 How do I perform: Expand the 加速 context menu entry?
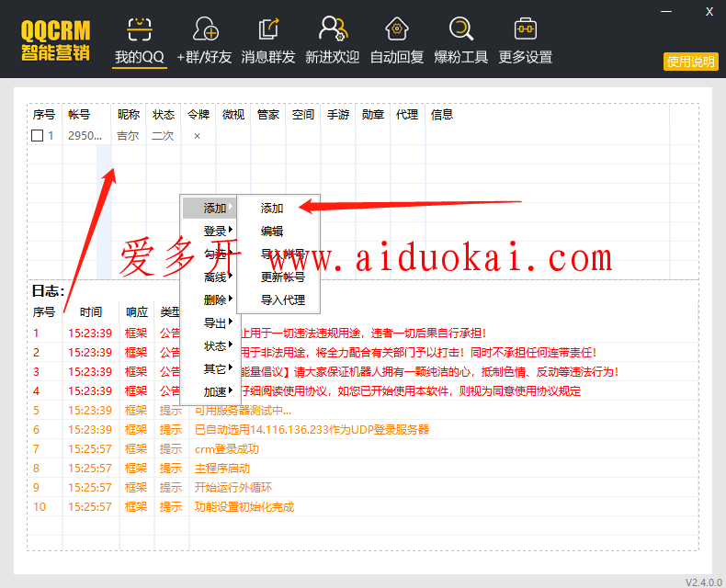coord(210,391)
